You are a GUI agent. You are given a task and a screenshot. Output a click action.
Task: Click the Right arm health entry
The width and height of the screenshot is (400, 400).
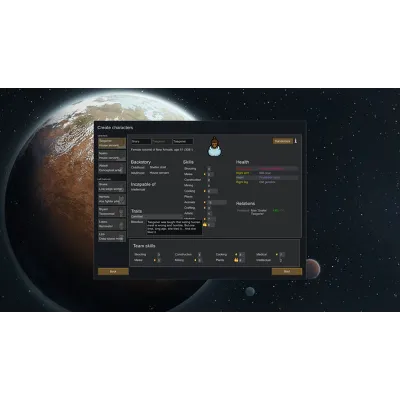[x=267, y=173]
